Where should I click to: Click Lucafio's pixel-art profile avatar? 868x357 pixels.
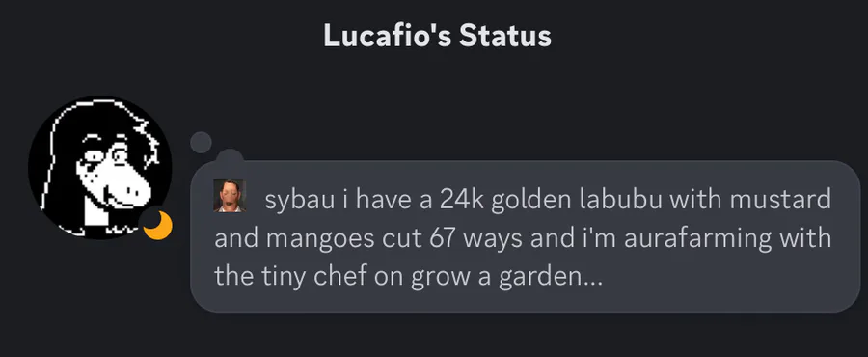point(99,168)
